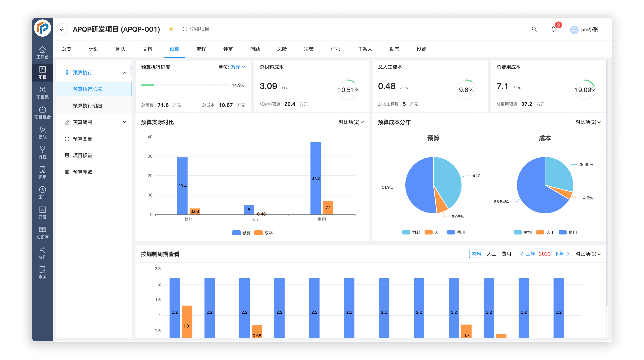Toggle 费用 legend under 预算 pie
Viewport: 644px width, 360px height.
point(456,232)
